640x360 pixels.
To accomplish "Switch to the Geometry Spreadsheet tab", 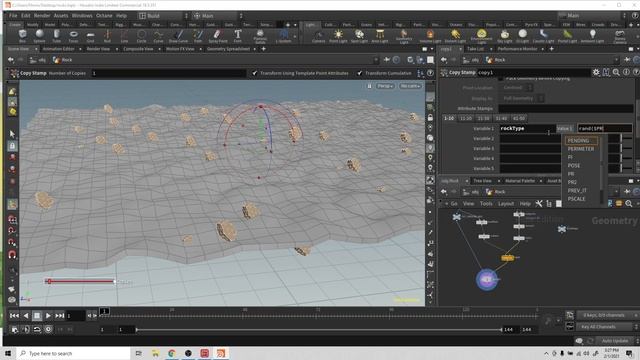I will (229, 49).
